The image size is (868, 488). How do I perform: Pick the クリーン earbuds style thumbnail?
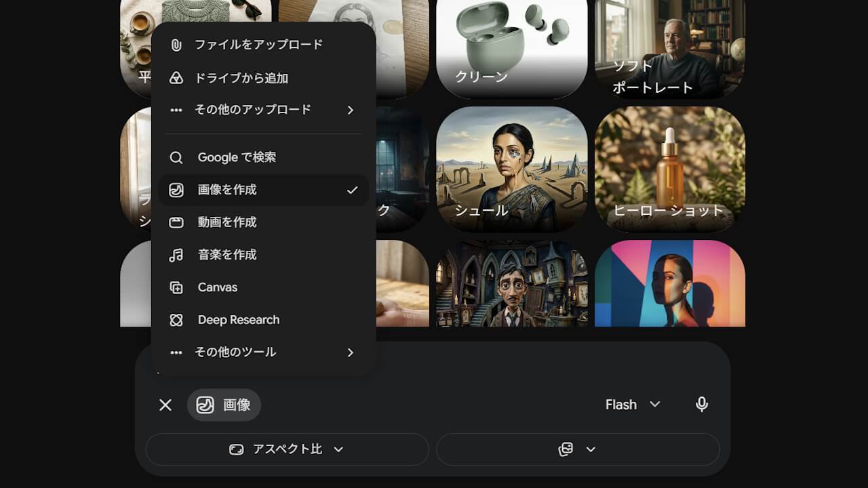pyautogui.click(x=512, y=49)
